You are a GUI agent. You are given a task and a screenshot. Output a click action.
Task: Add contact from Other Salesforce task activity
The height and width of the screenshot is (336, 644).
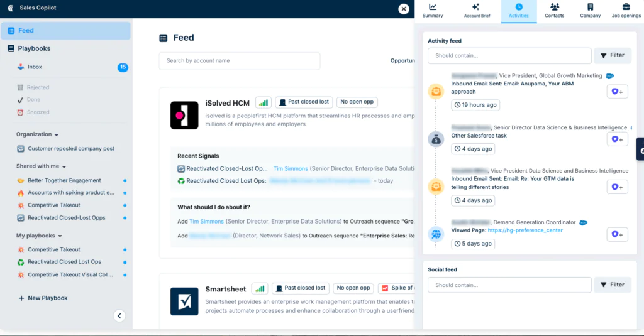(618, 139)
